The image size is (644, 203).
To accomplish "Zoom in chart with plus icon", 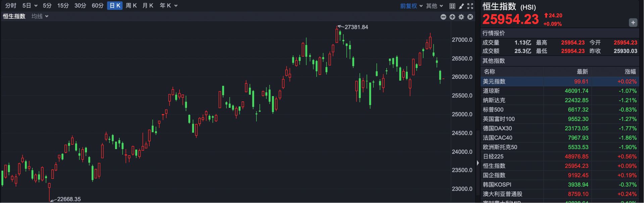I will (x=452, y=17).
